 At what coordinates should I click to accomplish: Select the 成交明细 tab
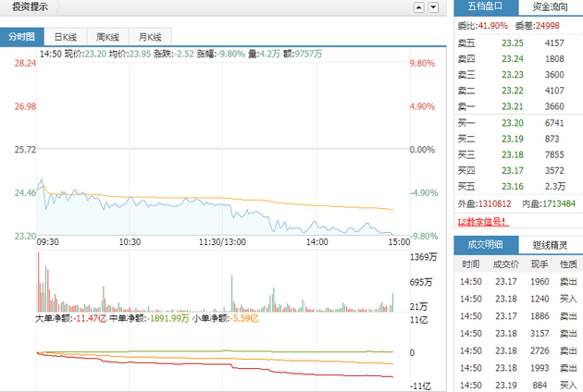(486, 244)
